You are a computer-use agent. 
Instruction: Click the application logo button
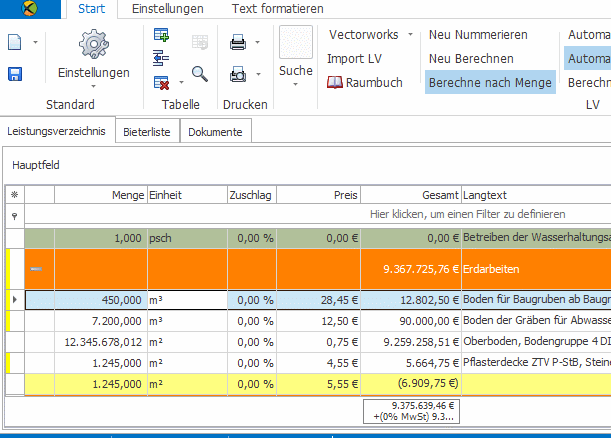point(30,8)
